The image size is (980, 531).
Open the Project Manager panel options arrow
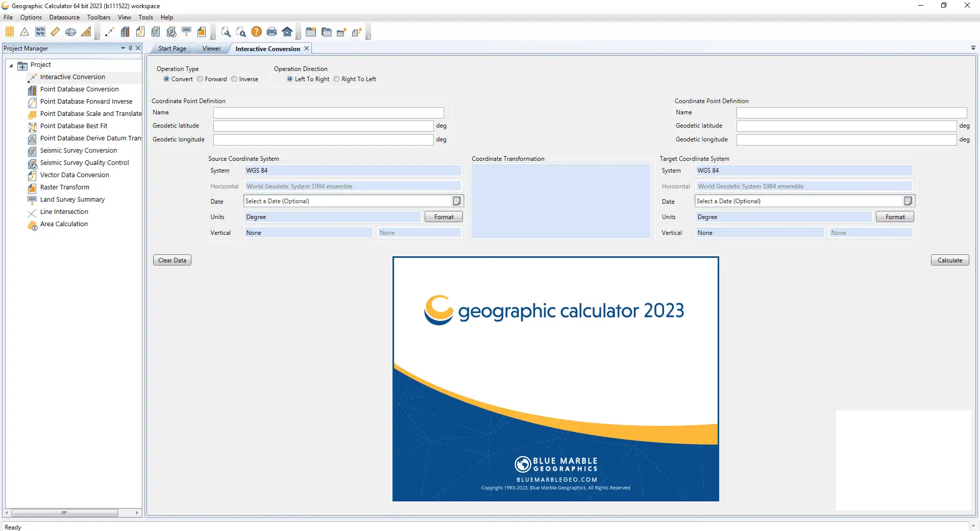(122, 48)
